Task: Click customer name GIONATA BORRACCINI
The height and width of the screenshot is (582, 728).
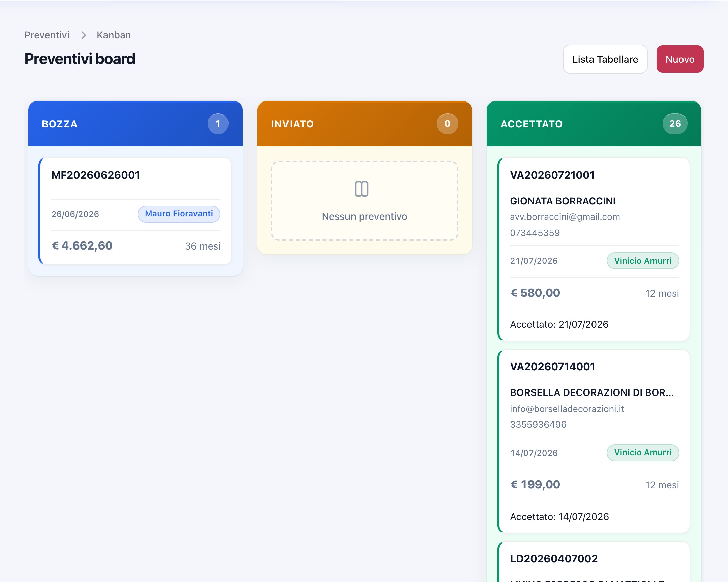Action: click(x=563, y=201)
